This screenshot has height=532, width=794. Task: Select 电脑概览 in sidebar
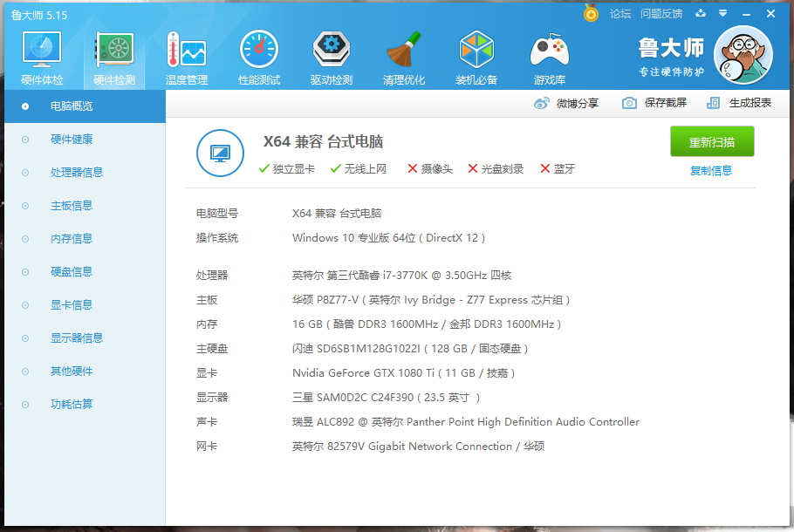(86, 106)
